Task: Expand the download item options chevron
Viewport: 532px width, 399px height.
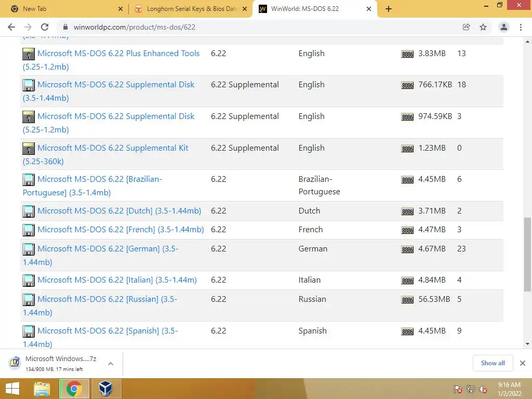Action: [x=111, y=363]
